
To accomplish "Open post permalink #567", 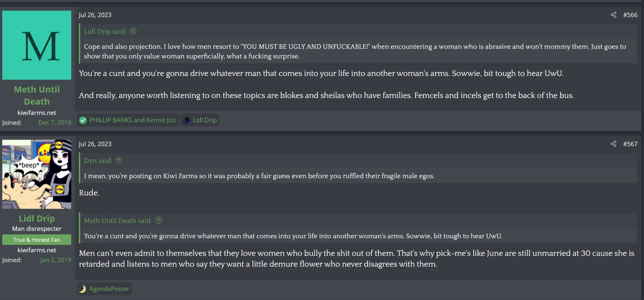I will (x=630, y=144).
